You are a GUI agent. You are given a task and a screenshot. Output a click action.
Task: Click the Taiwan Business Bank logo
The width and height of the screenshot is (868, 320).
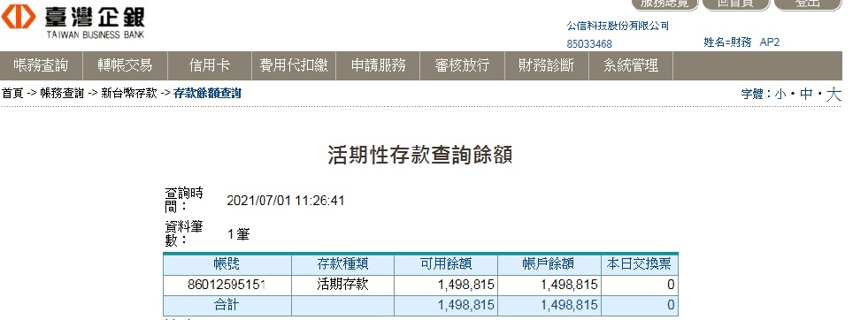coord(73,22)
